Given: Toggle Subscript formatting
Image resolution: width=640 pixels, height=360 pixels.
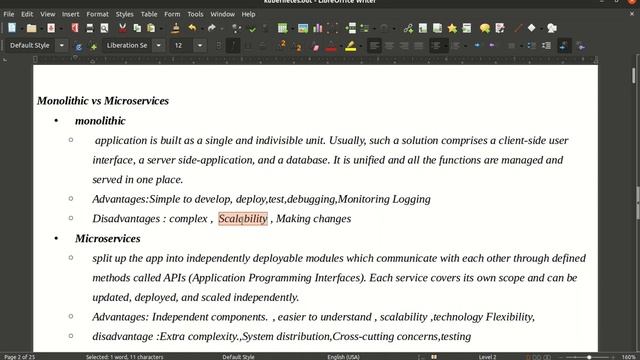Looking at the screenshot, I should [x=298, y=46].
